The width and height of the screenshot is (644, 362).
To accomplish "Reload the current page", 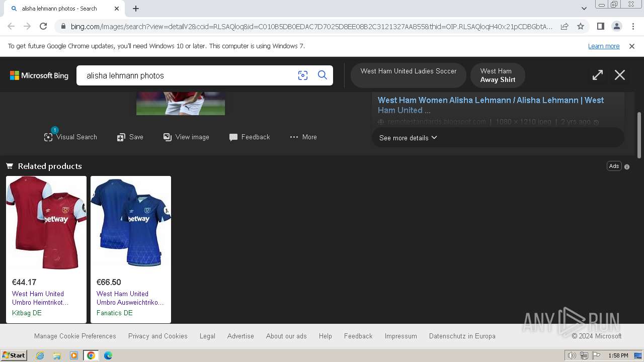I will click(43, 26).
